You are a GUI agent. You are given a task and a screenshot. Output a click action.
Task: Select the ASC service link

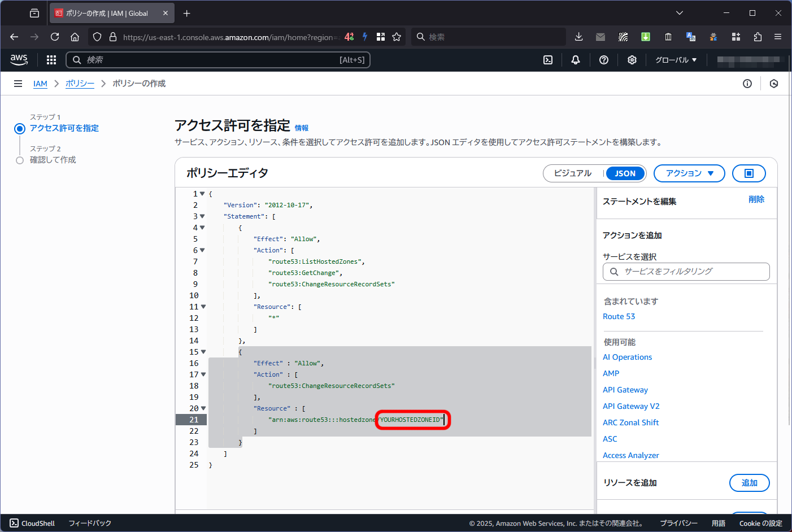click(x=610, y=439)
